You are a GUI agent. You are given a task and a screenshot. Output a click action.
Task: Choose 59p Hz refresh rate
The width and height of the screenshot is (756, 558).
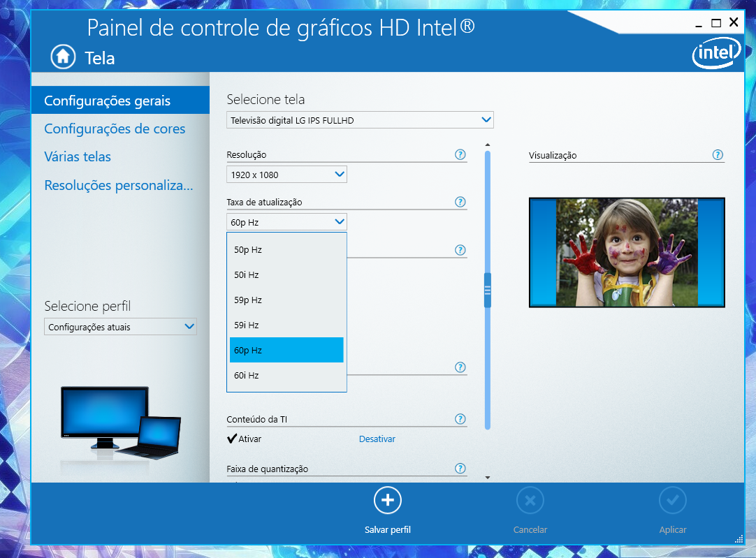(286, 300)
